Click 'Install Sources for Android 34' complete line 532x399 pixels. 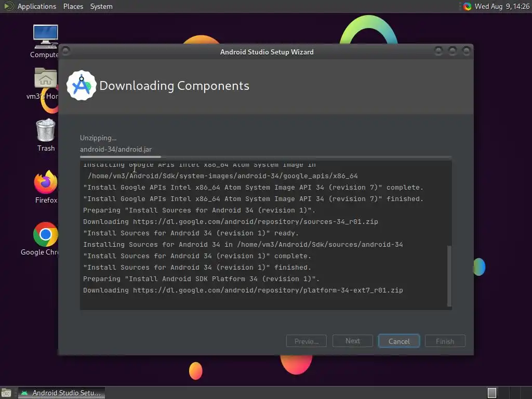click(x=197, y=256)
